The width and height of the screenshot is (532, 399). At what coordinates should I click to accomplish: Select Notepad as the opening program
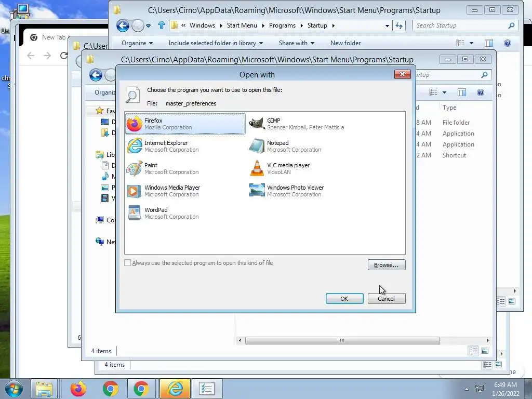(x=307, y=146)
